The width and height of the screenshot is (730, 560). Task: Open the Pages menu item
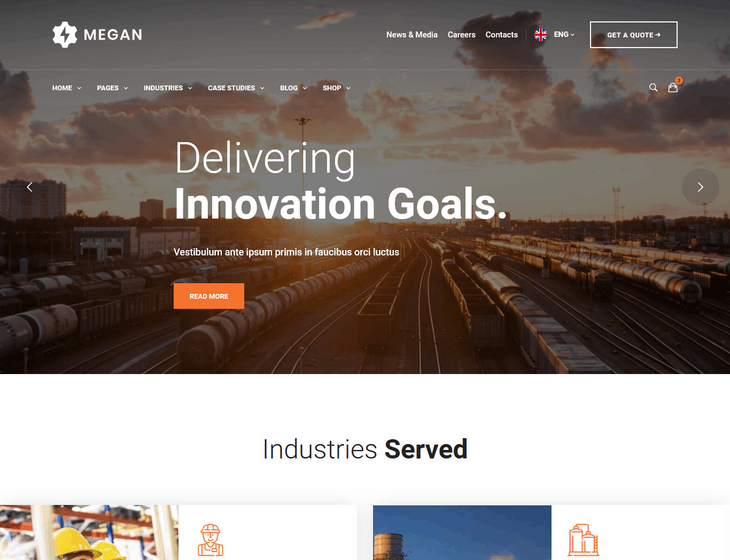[x=112, y=88]
